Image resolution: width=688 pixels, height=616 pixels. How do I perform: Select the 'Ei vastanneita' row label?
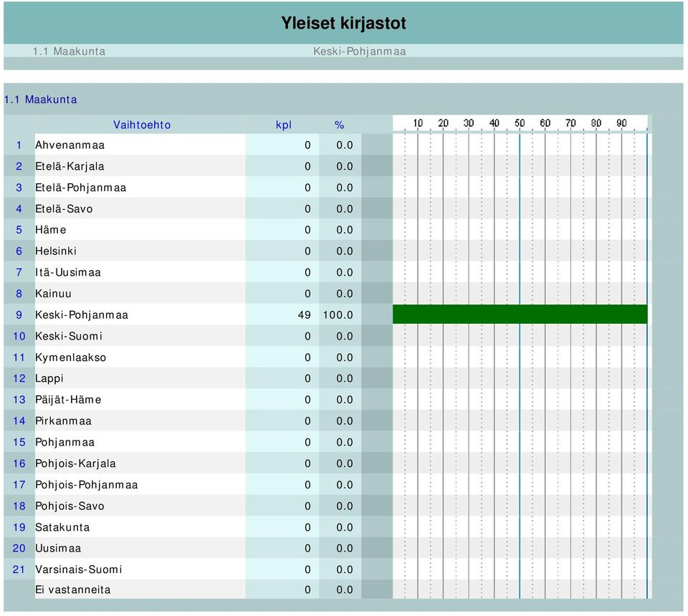(73, 589)
